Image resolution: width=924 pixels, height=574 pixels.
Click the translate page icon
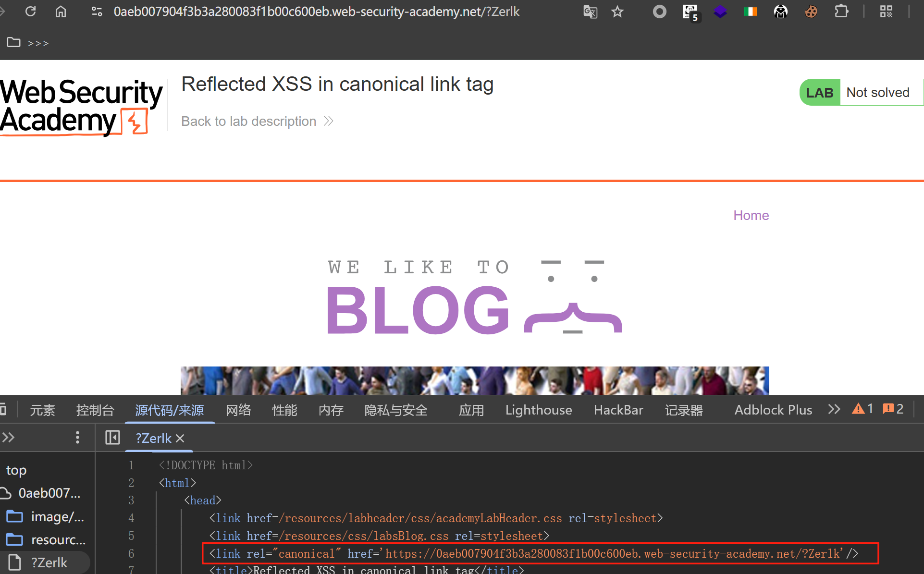pyautogui.click(x=590, y=11)
